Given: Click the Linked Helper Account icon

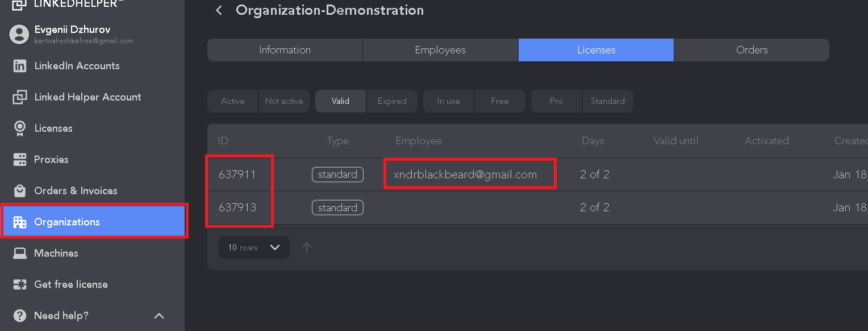Looking at the screenshot, I should point(19,97).
